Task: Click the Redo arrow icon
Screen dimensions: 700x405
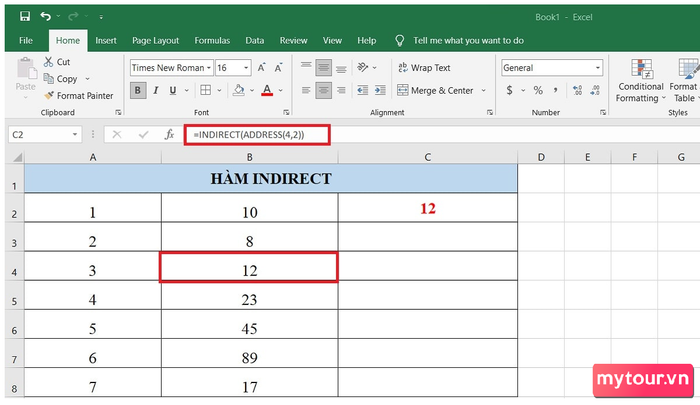Action: click(73, 17)
